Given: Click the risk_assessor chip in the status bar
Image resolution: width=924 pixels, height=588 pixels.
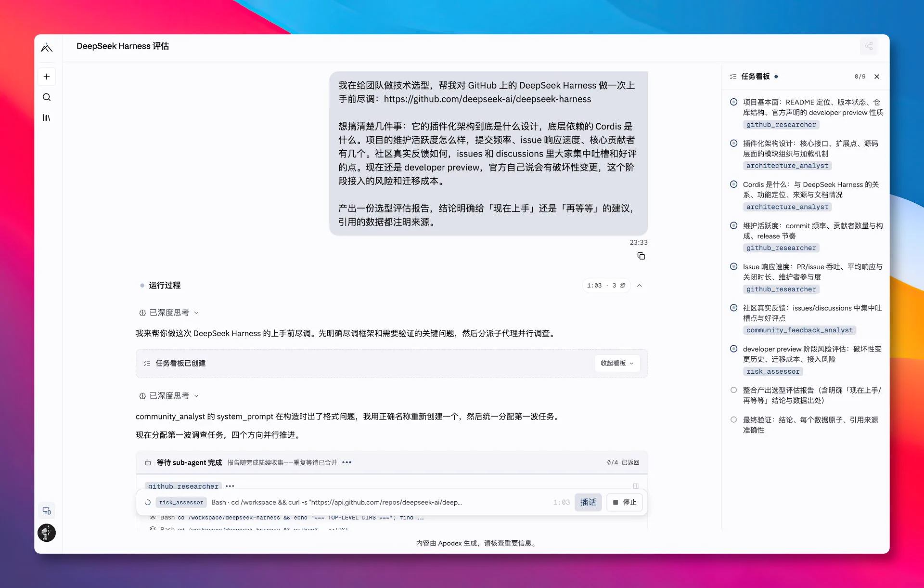Looking at the screenshot, I should tap(181, 503).
